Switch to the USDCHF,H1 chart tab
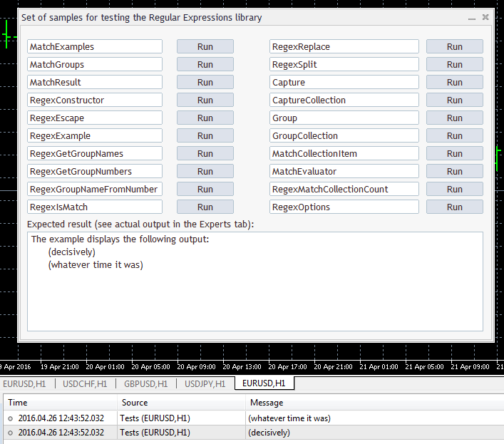 [x=85, y=383]
